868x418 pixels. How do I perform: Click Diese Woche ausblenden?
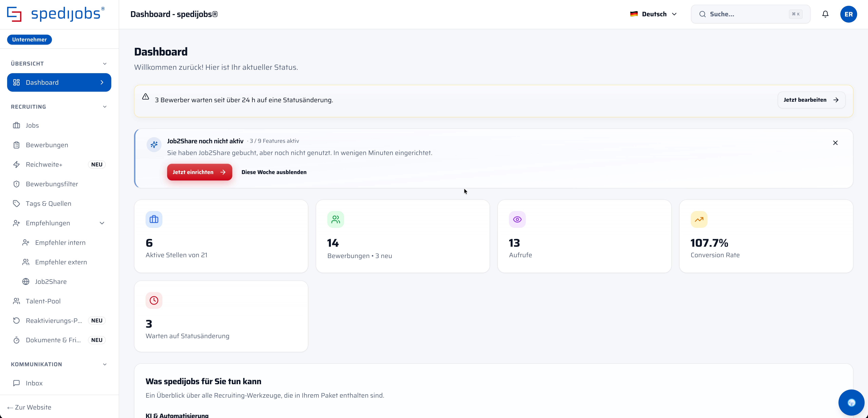[x=274, y=172]
